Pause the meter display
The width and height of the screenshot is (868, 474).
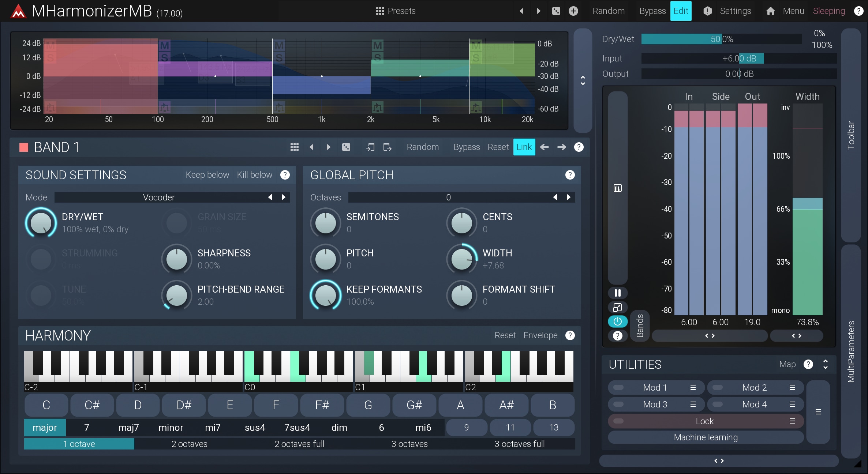[617, 293]
